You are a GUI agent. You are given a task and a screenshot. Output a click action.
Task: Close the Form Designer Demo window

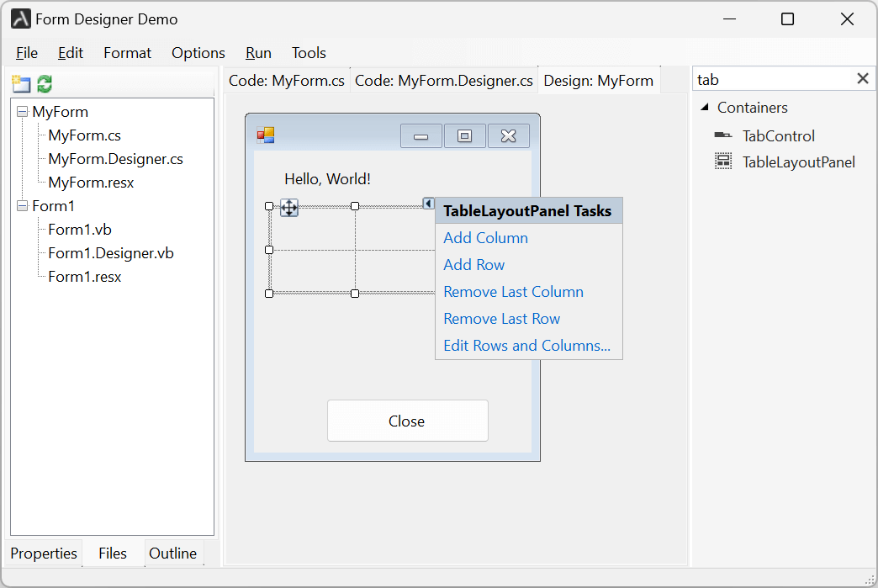point(847,19)
